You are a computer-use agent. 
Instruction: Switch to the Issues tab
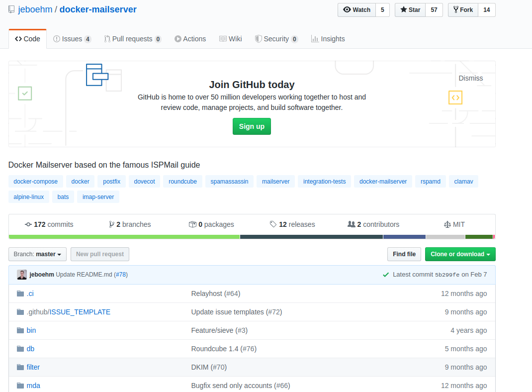72,39
